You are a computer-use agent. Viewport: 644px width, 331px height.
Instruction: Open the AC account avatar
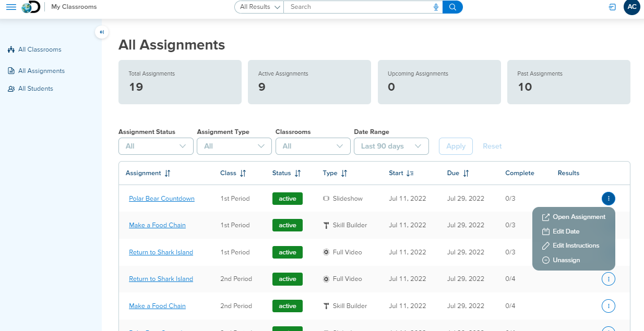click(x=631, y=7)
